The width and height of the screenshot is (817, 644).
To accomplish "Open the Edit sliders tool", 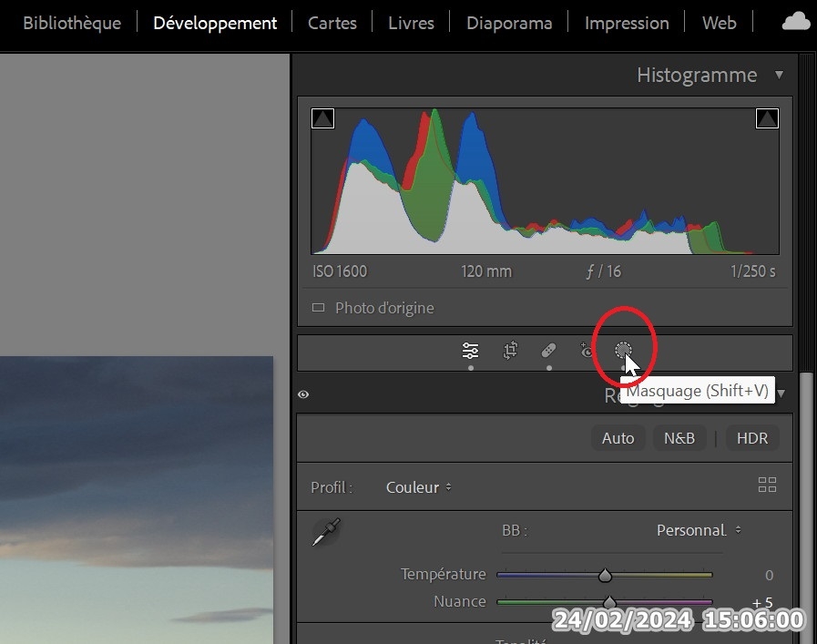I will [471, 351].
